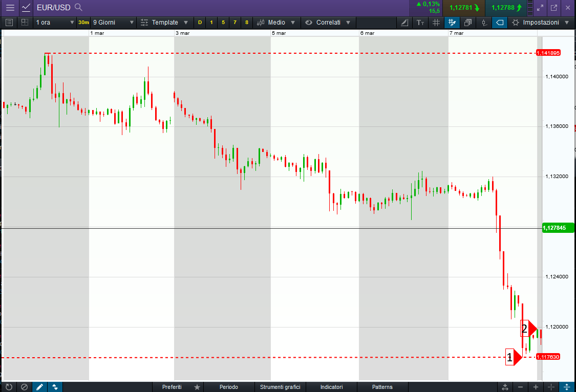The width and height of the screenshot is (576, 392).
Task: Select preset button 5
Action: coord(223,23)
